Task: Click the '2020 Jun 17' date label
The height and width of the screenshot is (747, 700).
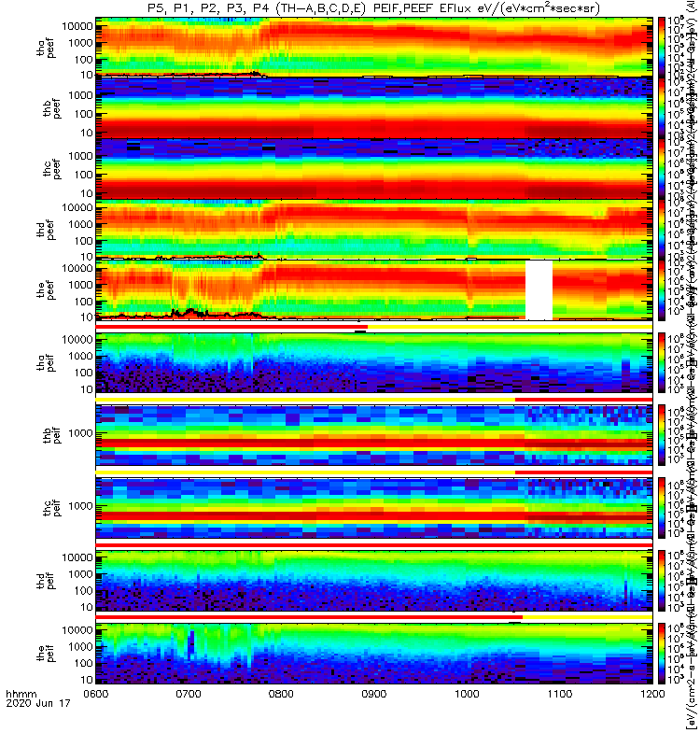Action: click(38, 703)
